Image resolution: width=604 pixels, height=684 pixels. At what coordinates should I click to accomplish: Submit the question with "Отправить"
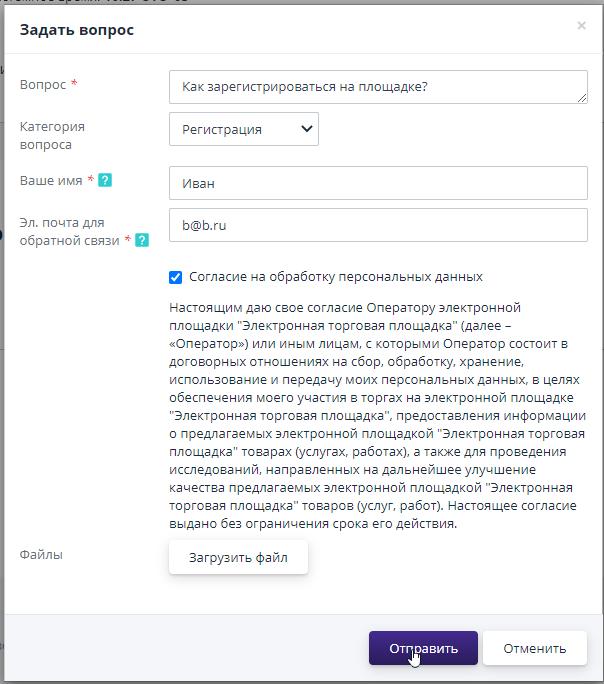(x=423, y=648)
